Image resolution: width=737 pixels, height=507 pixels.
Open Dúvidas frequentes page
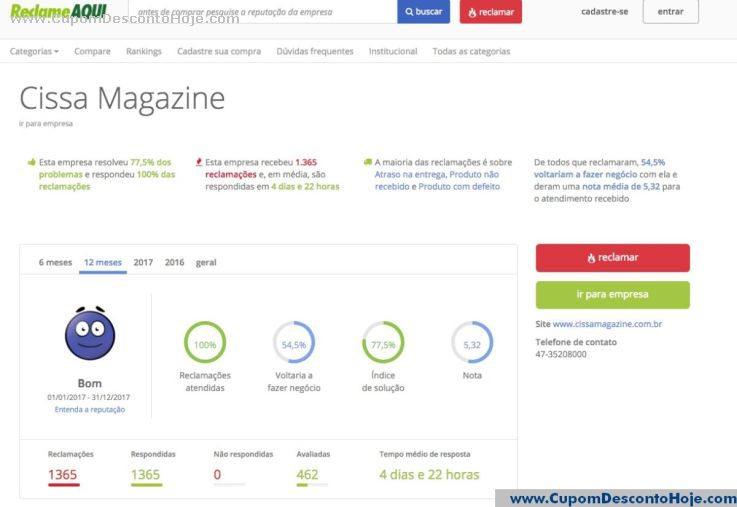pos(315,51)
